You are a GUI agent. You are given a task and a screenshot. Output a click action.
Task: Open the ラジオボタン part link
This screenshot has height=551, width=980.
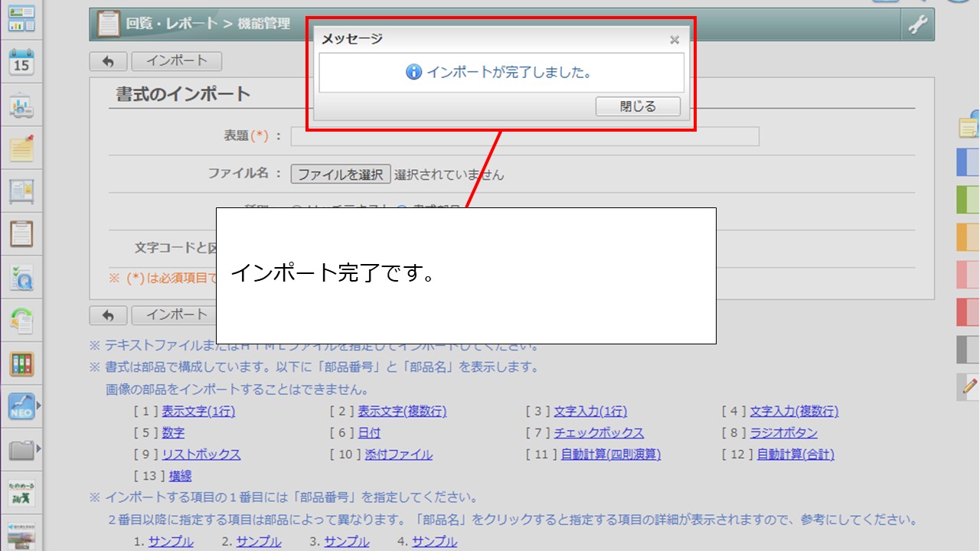click(x=784, y=433)
